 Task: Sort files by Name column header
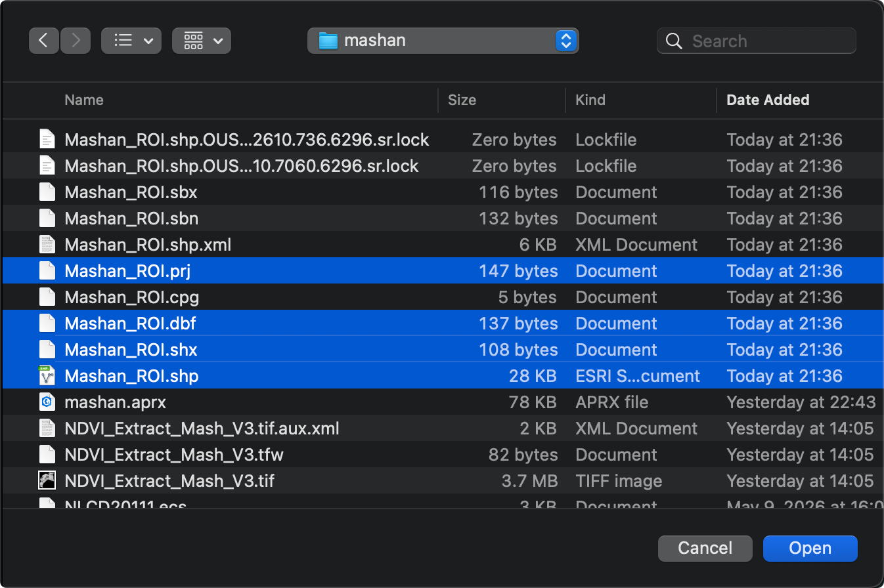84,100
